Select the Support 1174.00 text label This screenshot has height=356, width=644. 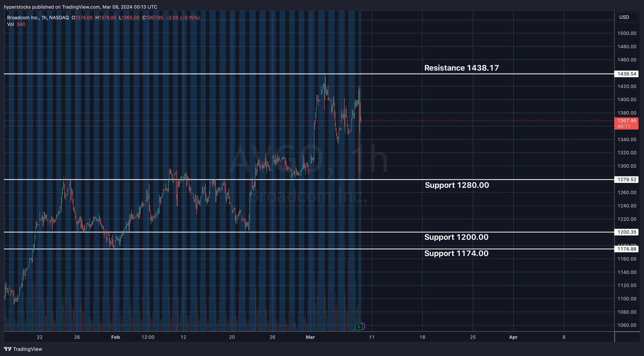tap(456, 253)
